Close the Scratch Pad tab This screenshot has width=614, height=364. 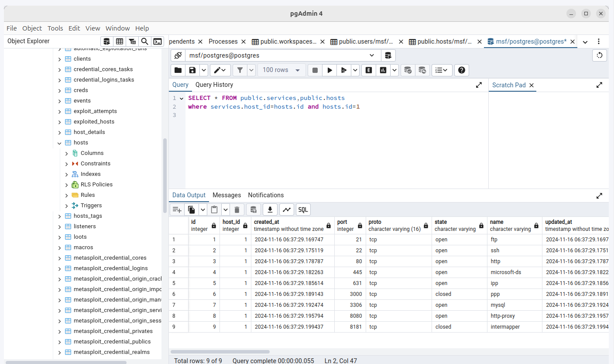click(532, 86)
